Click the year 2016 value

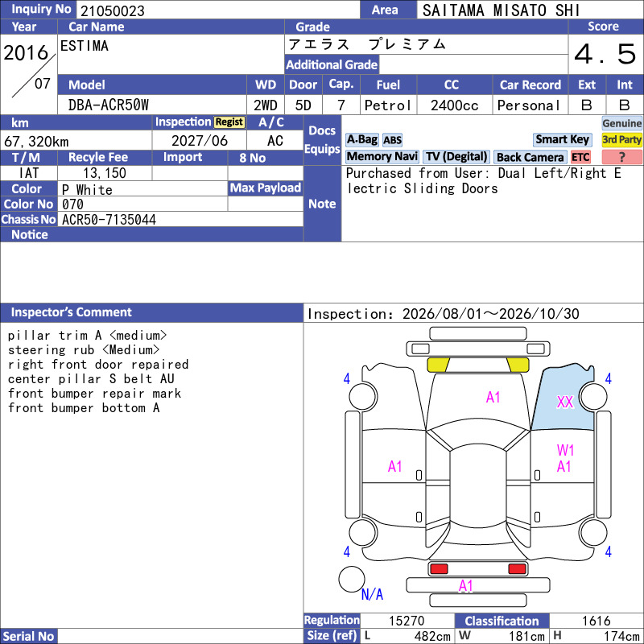point(26,52)
